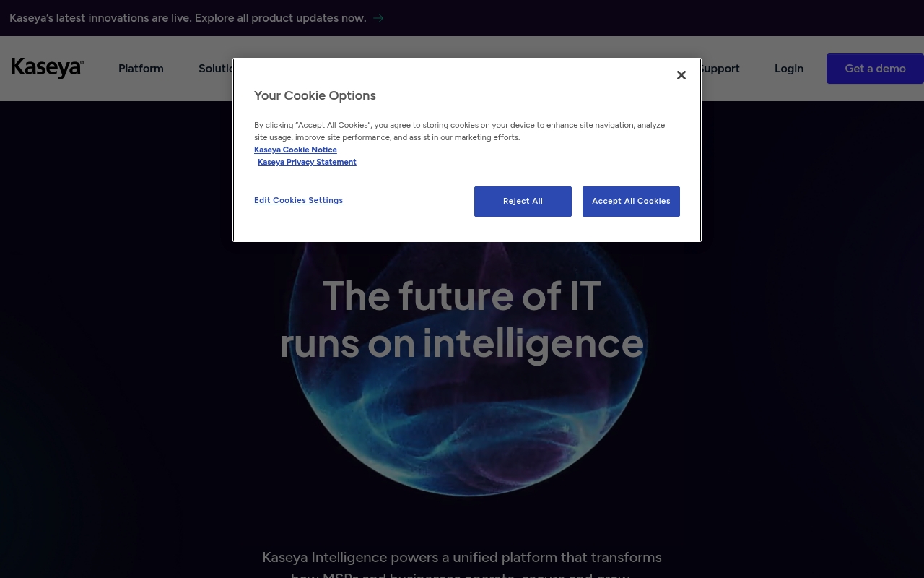Image resolution: width=924 pixels, height=578 pixels.
Task: Go to the Login page
Action: (x=789, y=69)
